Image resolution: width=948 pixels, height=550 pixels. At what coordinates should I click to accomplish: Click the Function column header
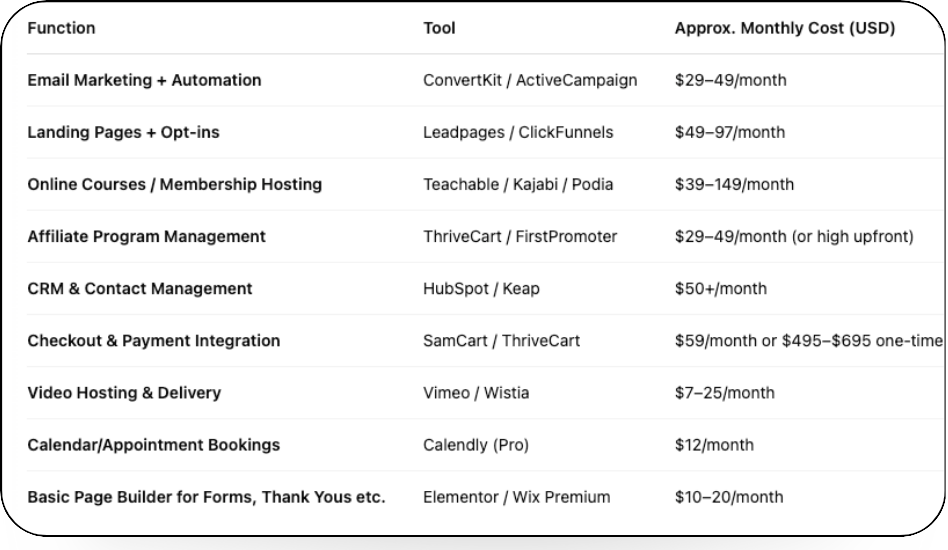coord(61,28)
